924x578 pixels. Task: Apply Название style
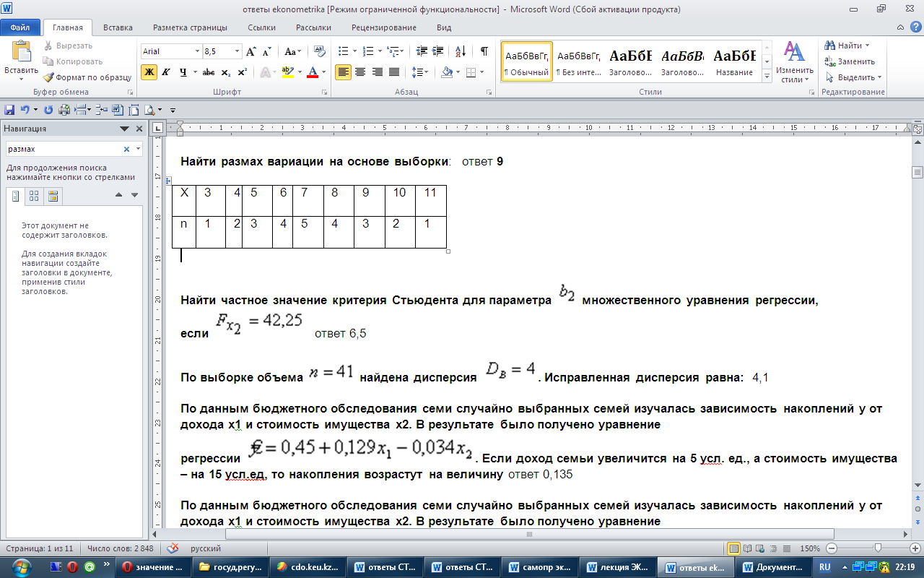click(735, 61)
